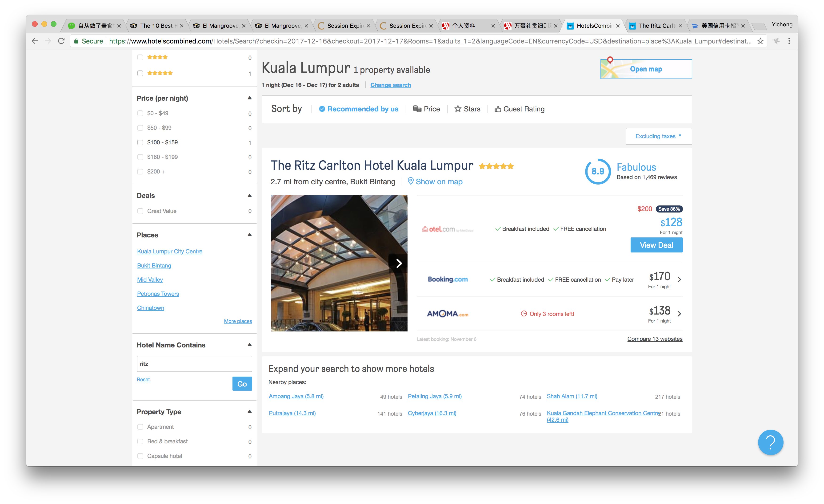The image size is (824, 504).
Task: Bookmark page with star icon
Action: pos(760,41)
